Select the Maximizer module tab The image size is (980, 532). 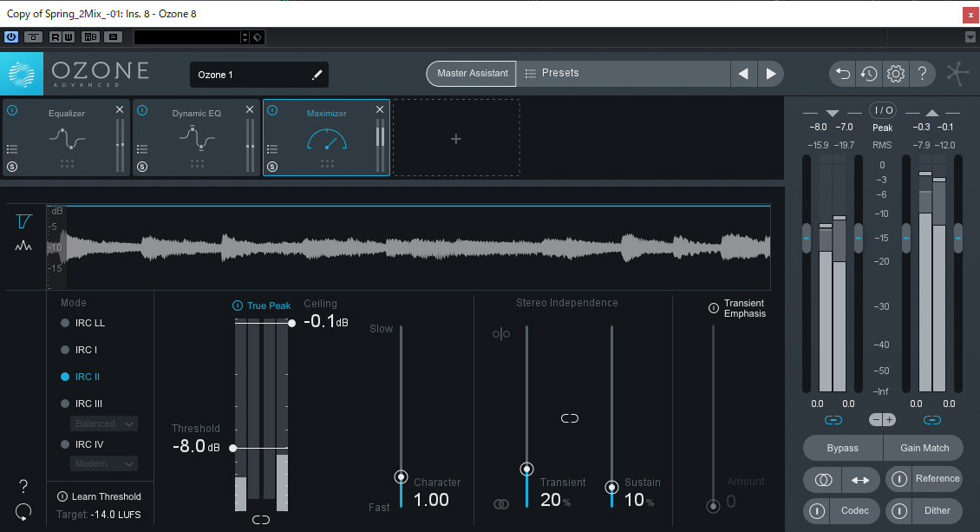(326, 138)
